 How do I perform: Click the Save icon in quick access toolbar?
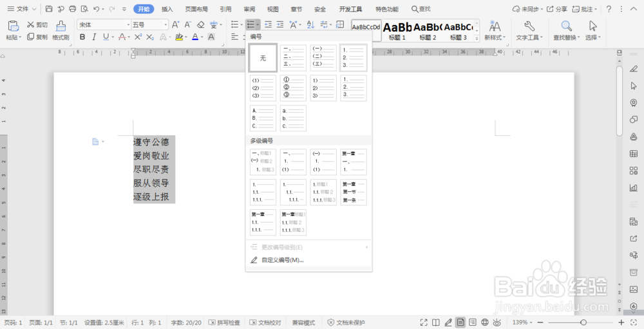[x=50, y=8]
